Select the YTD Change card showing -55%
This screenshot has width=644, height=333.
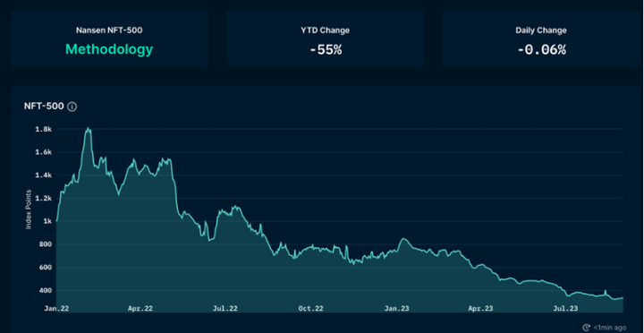pos(325,38)
